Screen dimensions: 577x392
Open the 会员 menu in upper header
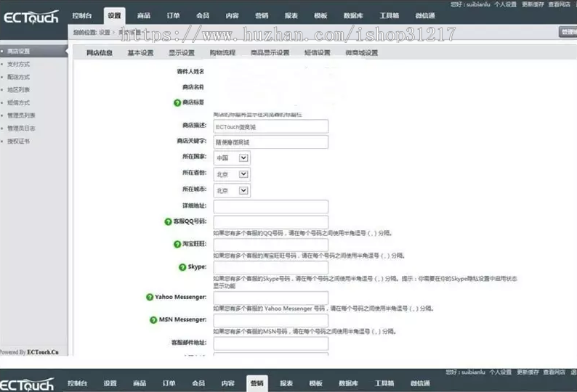pyautogui.click(x=203, y=16)
